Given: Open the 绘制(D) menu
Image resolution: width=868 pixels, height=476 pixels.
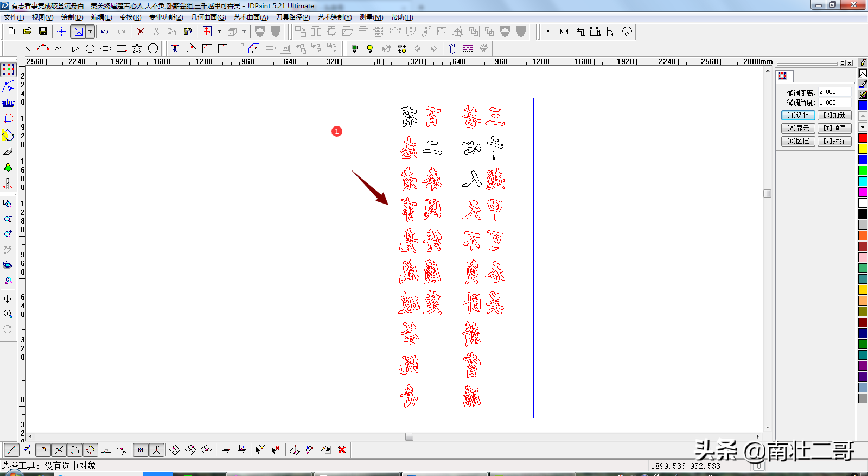Looking at the screenshot, I should 72,17.
